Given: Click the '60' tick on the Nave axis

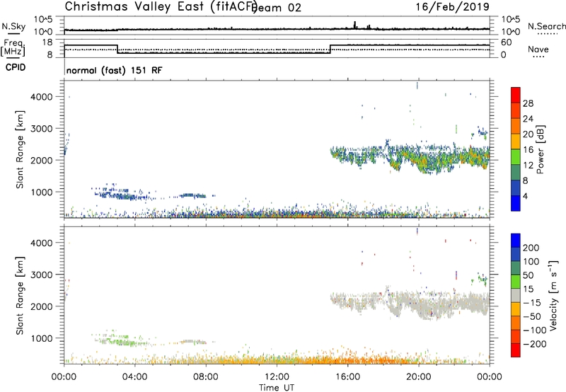Looking at the screenshot, I should pyautogui.click(x=507, y=42).
